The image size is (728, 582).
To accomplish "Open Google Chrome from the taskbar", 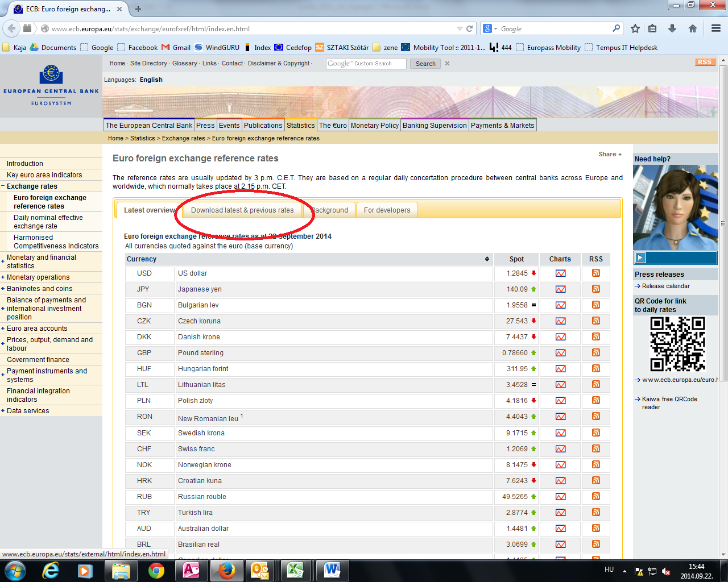I will pos(156,571).
